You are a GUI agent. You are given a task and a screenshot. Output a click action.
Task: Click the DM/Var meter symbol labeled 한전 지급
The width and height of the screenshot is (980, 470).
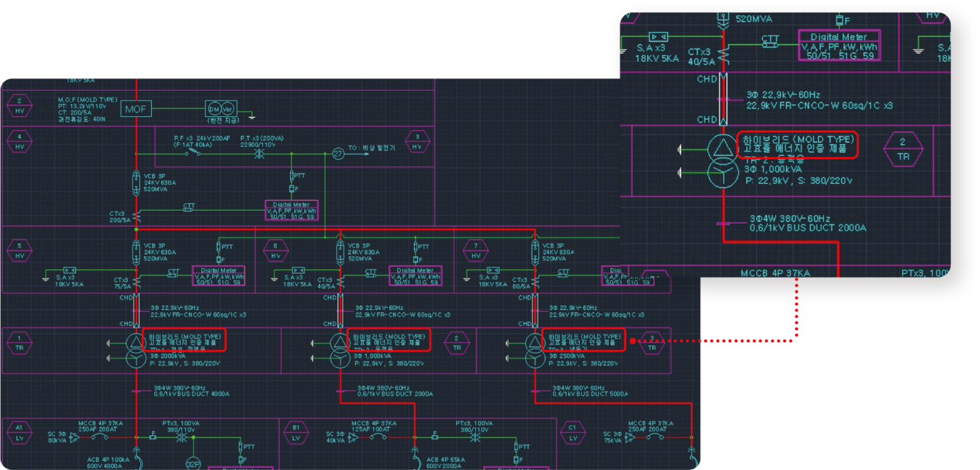pyautogui.click(x=221, y=109)
